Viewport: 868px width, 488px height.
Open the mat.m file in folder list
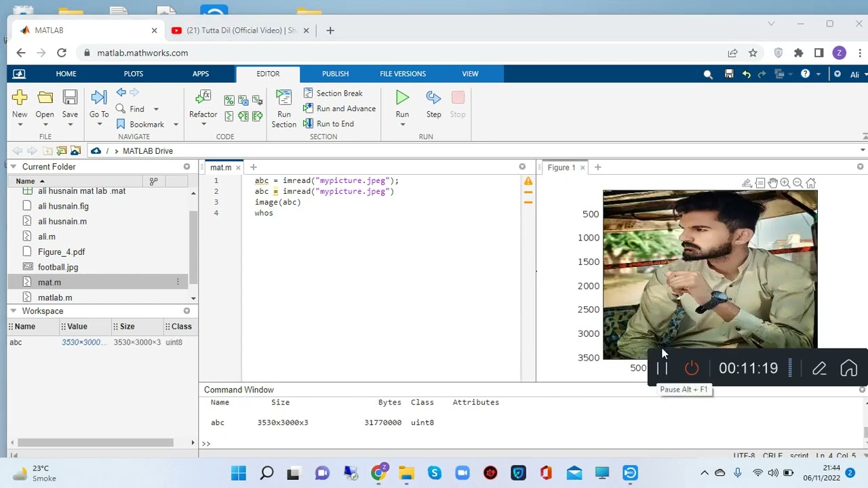[x=50, y=283]
